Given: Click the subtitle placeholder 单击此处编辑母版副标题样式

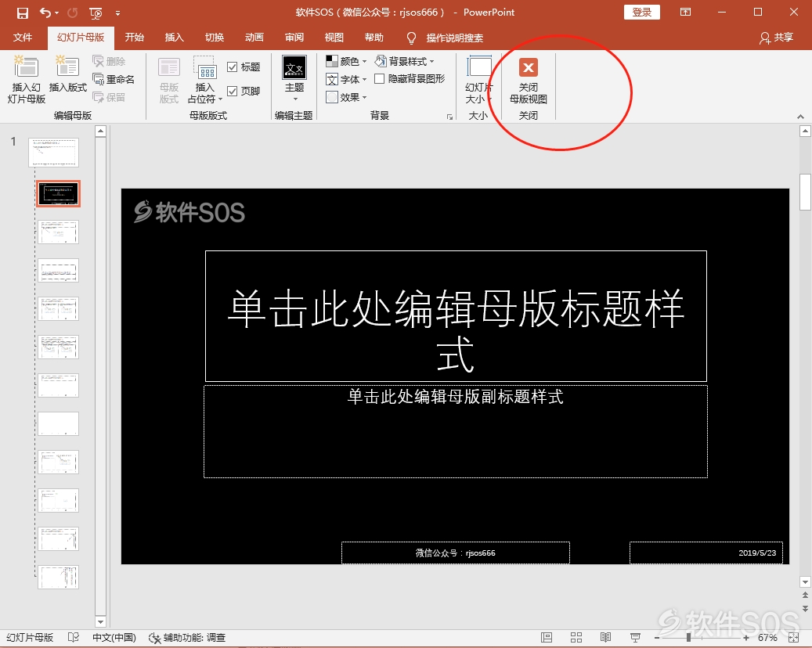Looking at the screenshot, I should pos(456,432).
